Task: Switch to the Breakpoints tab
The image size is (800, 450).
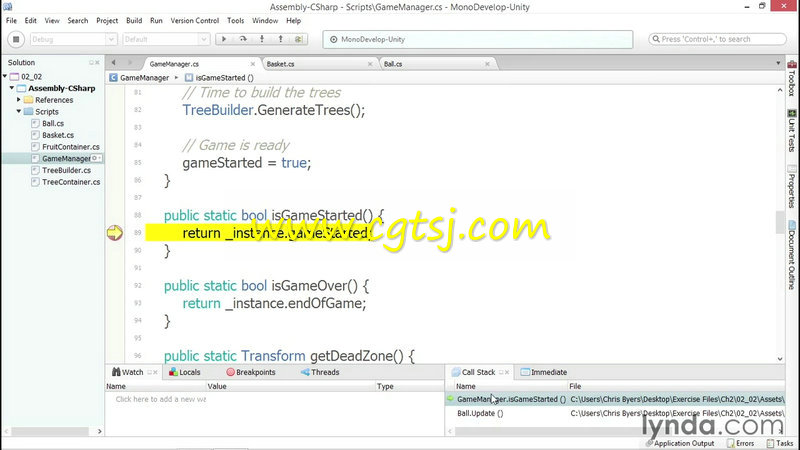Action: [251, 372]
